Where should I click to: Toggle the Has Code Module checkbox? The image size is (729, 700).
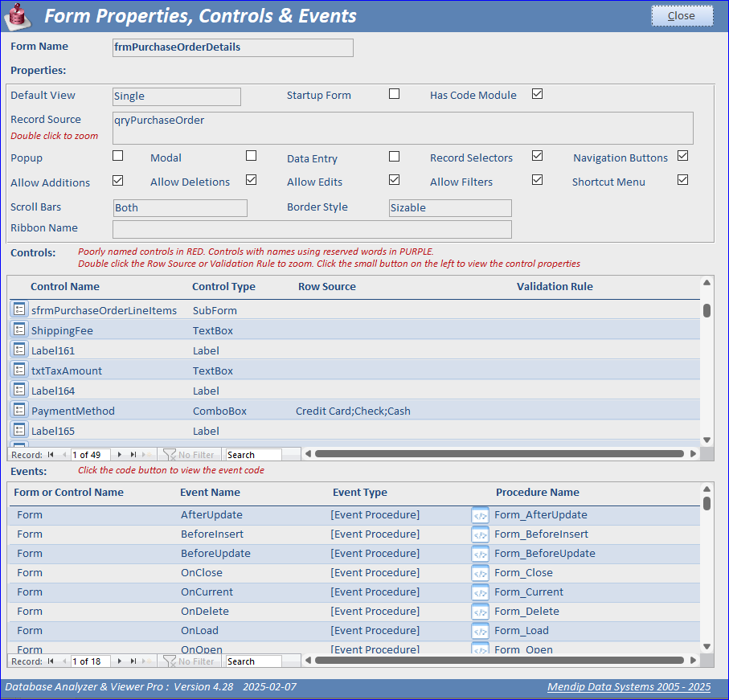coord(537,94)
